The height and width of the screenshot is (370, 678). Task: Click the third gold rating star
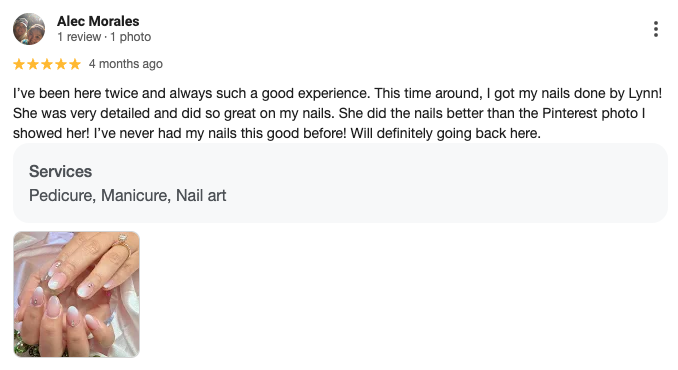[47, 64]
